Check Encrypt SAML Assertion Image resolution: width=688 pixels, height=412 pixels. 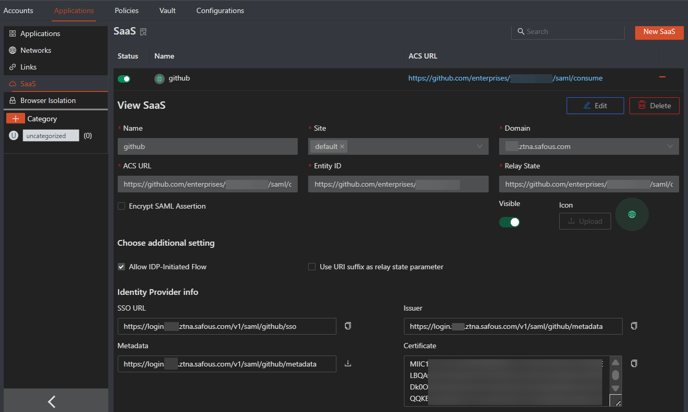pyautogui.click(x=122, y=206)
